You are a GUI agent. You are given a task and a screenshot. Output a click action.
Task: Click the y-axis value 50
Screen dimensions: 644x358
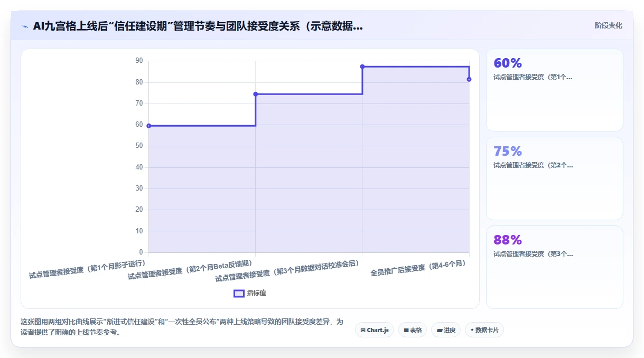(x=139, y=146)
